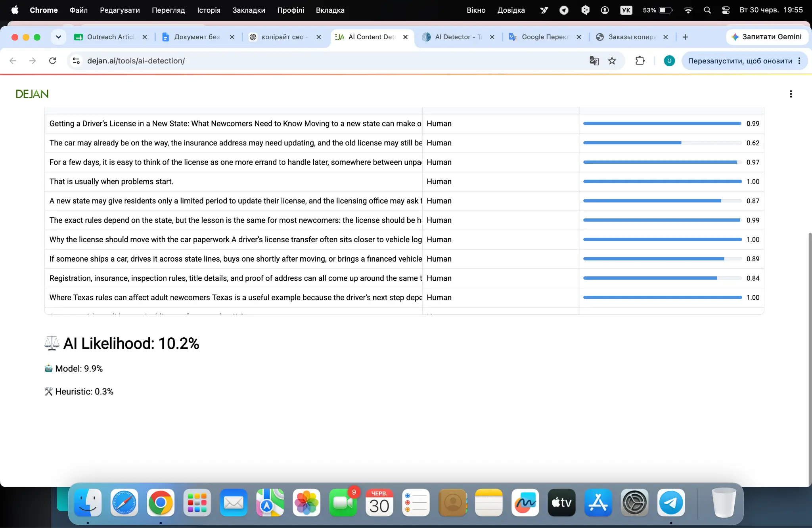
Task: Switch the УК keyboard input source
Action: point(626,10)
